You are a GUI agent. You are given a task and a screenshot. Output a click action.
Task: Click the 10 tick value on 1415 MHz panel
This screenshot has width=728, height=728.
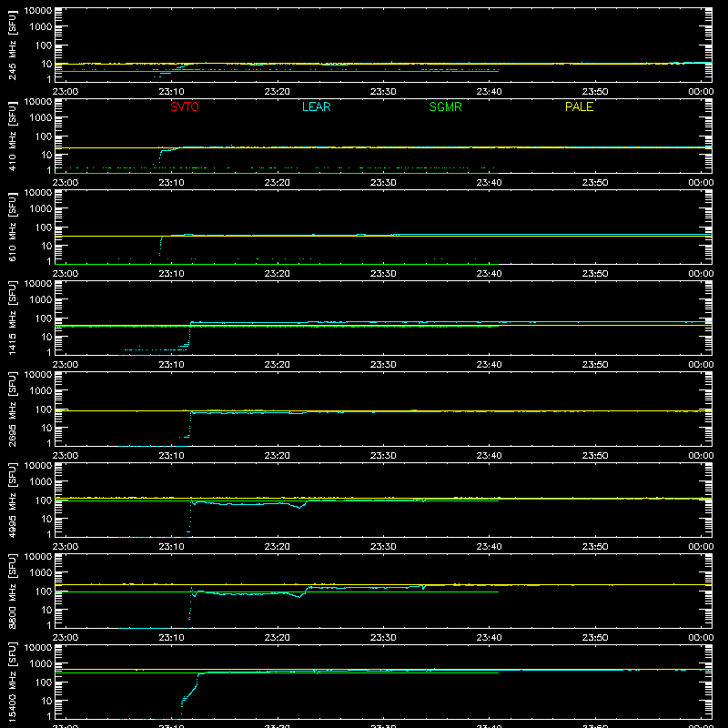click(46, 337)
